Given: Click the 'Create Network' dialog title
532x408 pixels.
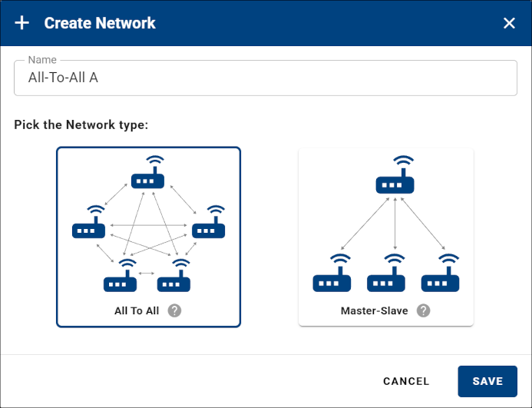Looking at the screenshot, I should [x=100, y=23].
